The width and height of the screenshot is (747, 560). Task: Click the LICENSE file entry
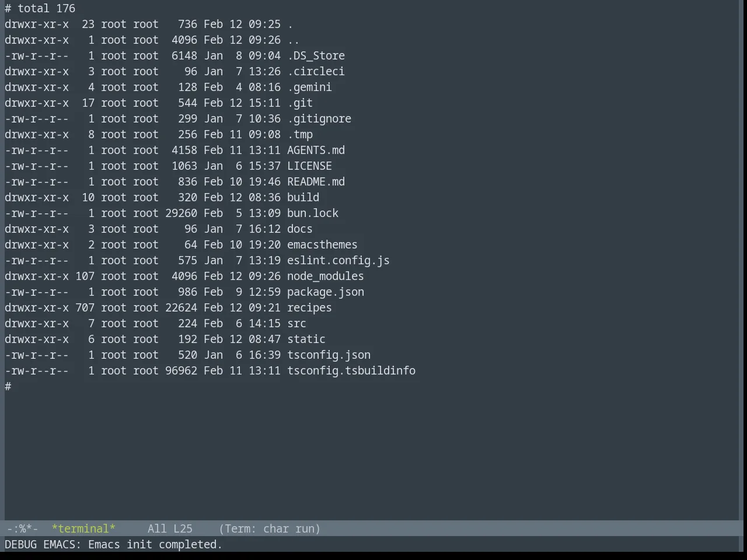[x=309, y=166]
